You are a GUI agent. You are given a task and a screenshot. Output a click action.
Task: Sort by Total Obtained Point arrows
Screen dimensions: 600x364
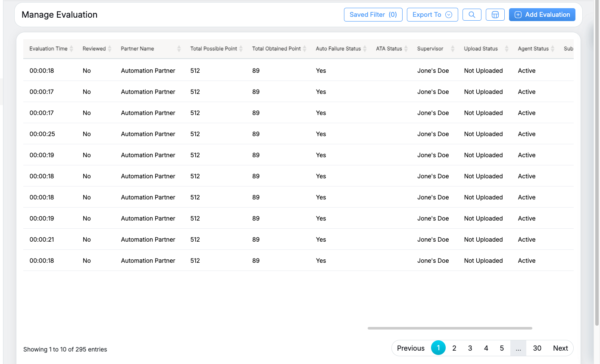tap(305, 49)
